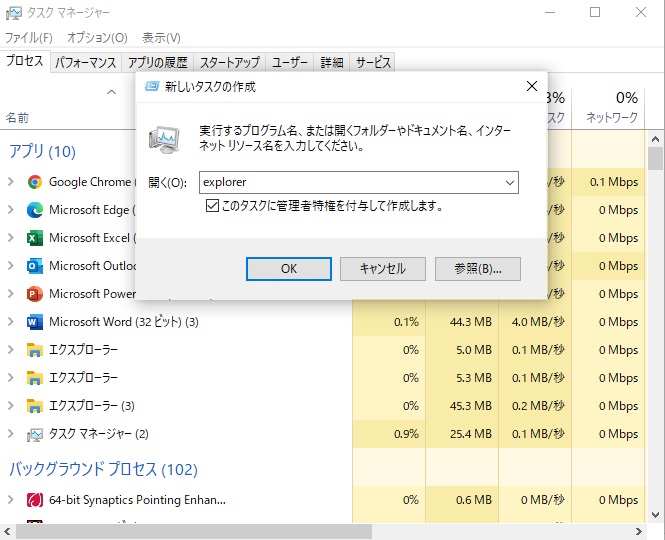Click the scroll right arrow
This screenshot has height=540, width=665.
[639, 532]
